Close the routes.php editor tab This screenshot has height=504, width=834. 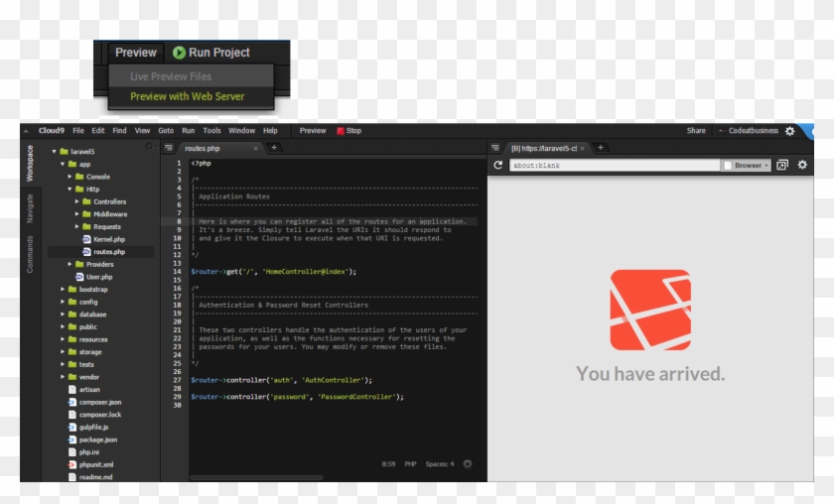coord(255,148)
